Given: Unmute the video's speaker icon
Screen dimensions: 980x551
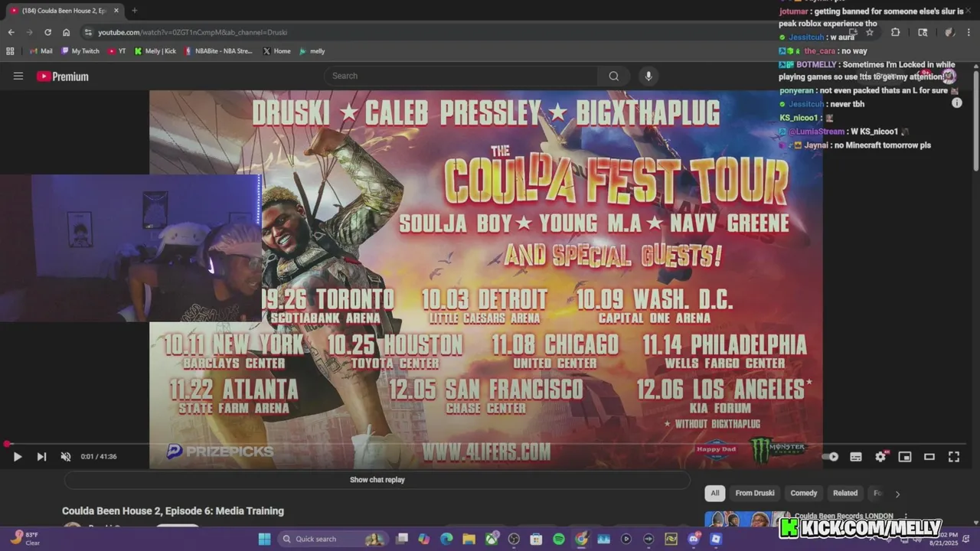Looking at the screenshot, I should 66,457.
